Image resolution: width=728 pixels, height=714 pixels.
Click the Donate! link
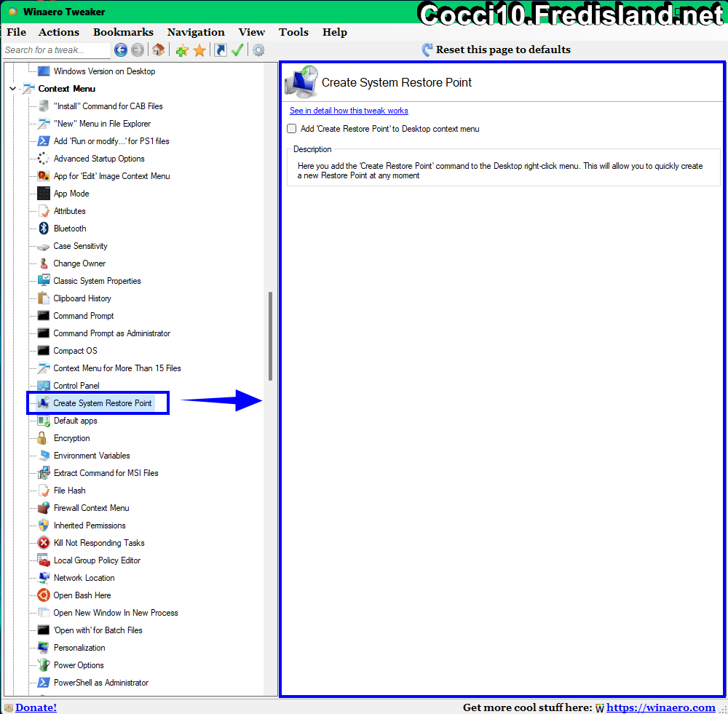point(36,707)
